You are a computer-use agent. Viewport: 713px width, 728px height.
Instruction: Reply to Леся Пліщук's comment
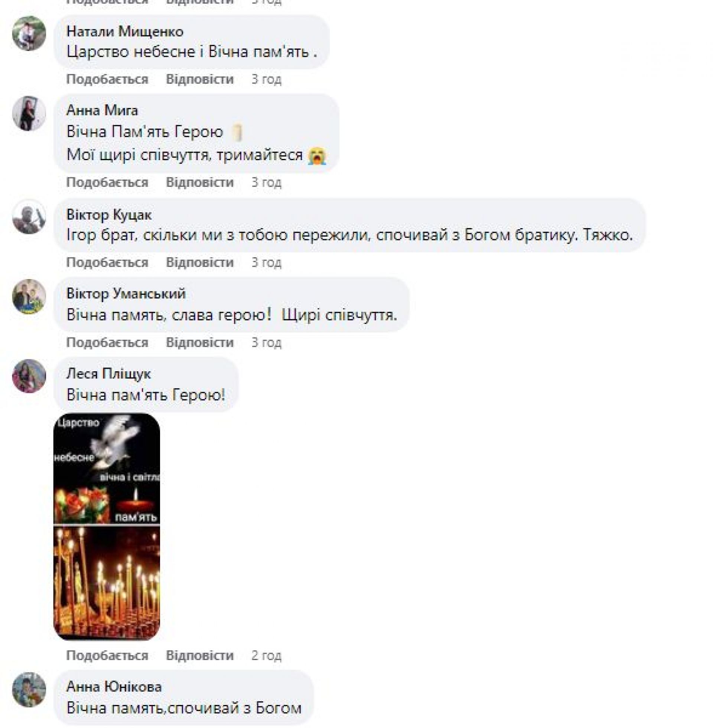199,655
